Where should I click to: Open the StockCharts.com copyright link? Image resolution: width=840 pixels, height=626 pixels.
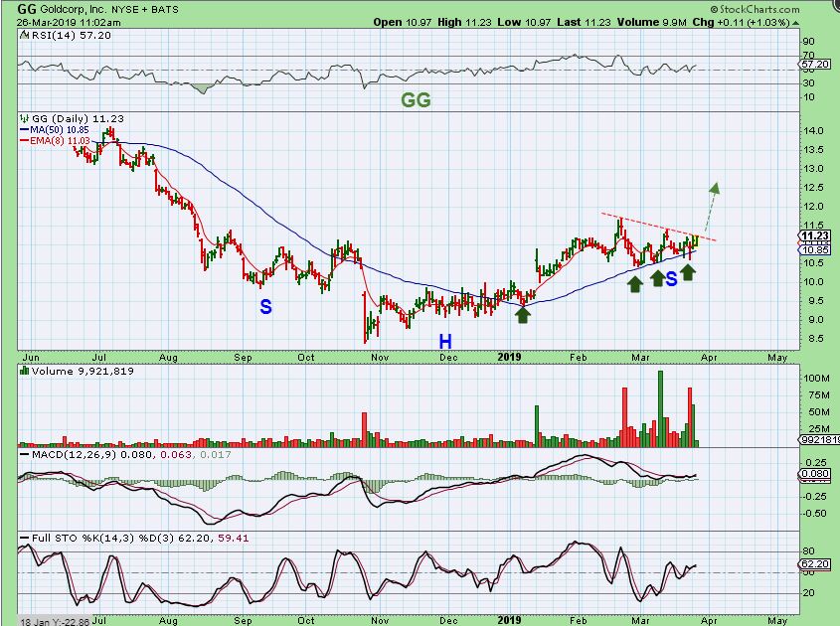pos(755,9)
